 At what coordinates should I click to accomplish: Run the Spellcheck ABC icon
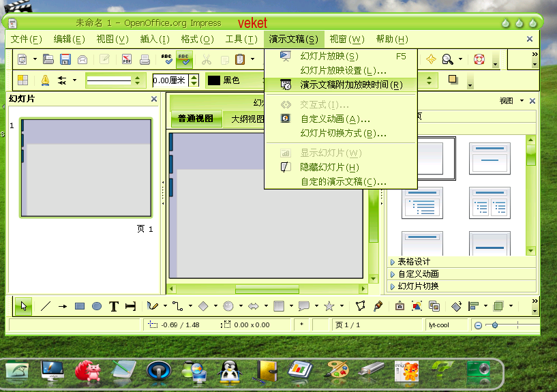point(166,59)
